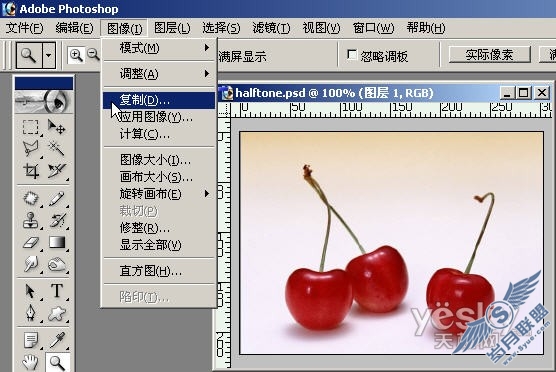Open 画布大小(S)... dialog
Screen dimensions: 556x372
tap(159, 177)
